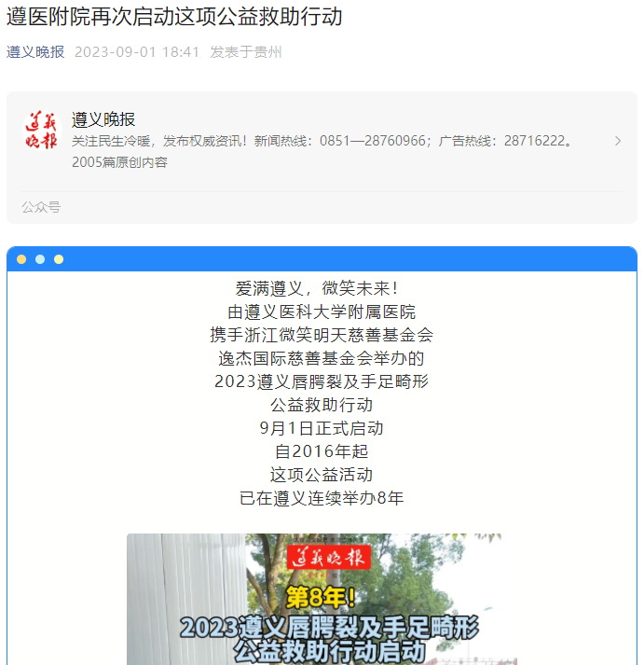This screenshot has width=644, height=665.
Task: Click the 已在遵义连续举办8年 line
Action: pos(322,498)
